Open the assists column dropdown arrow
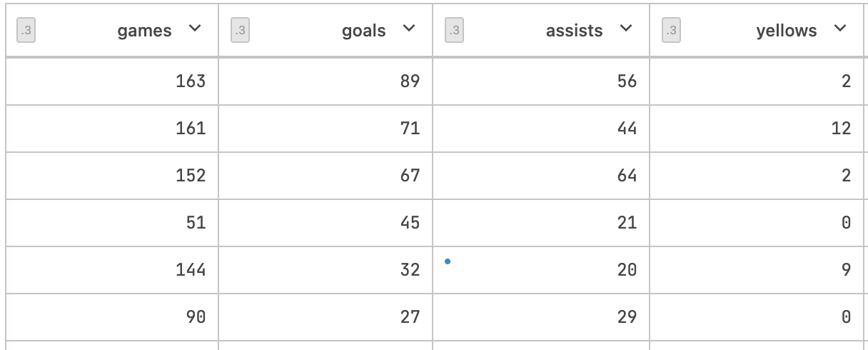This screenshot has height=350, width=868. coord(626,29)
